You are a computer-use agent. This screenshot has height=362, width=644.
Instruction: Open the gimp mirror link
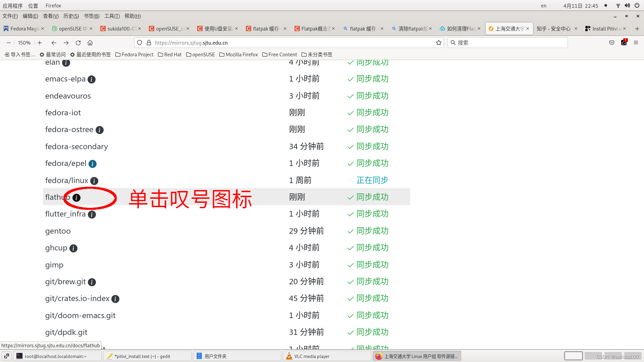tap(54, 265)
